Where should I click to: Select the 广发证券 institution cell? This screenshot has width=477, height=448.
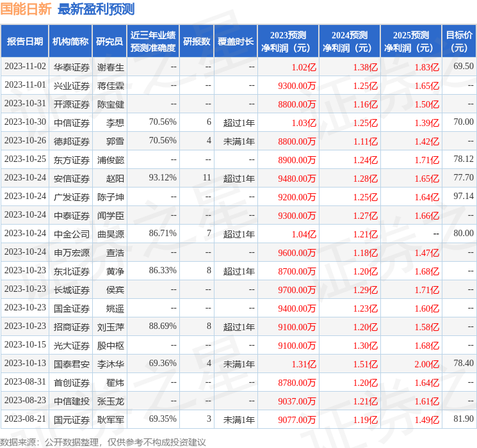72,197
